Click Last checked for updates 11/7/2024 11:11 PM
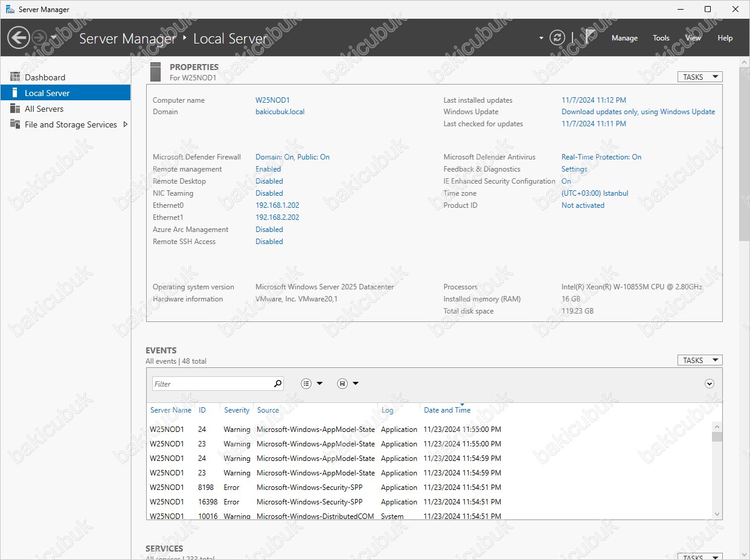750x560 pixels. 594,124
